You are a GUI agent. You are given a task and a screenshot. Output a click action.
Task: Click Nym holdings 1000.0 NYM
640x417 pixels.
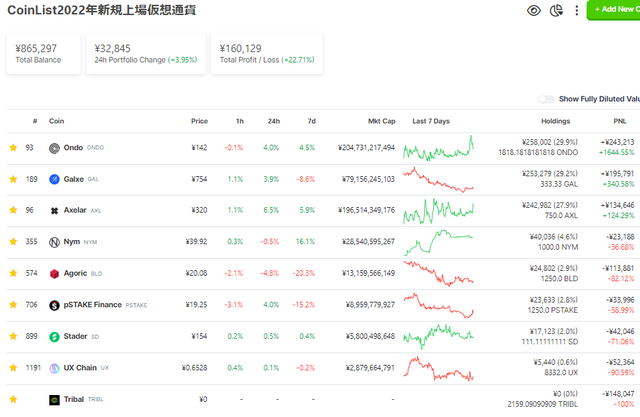tap(558, 247)
